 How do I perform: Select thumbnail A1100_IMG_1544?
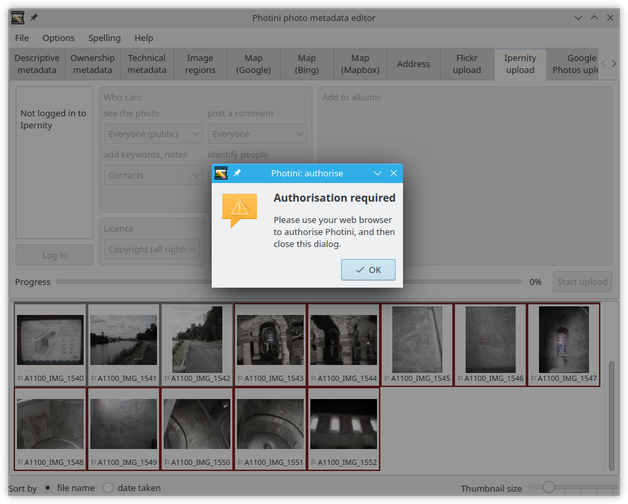[x=343, y=345]
